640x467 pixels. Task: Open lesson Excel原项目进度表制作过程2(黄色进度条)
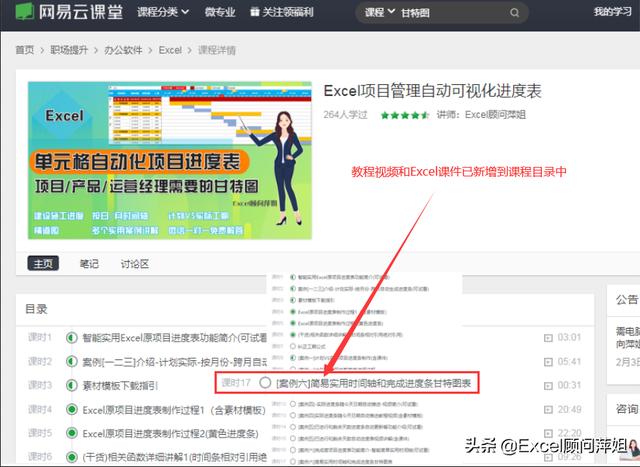[x=170, y=433]
